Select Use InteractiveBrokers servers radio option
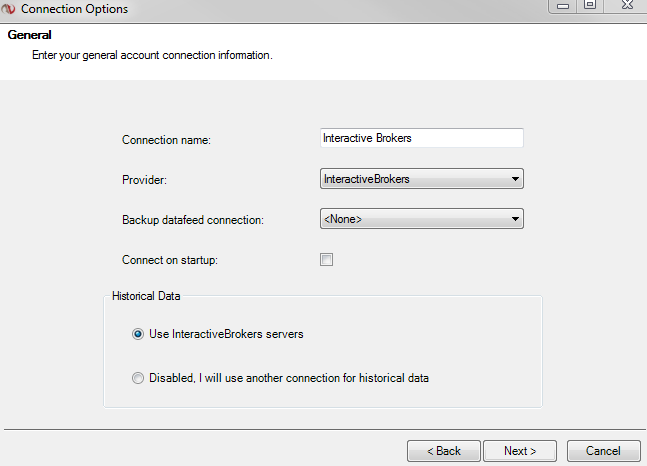 tap(138, 334)
